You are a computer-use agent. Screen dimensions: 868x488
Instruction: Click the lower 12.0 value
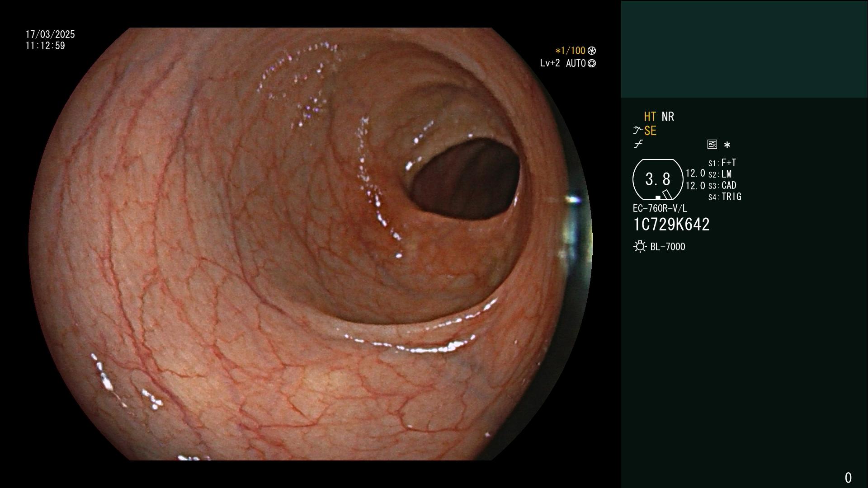pyautogui.click(x=695, y=186)
